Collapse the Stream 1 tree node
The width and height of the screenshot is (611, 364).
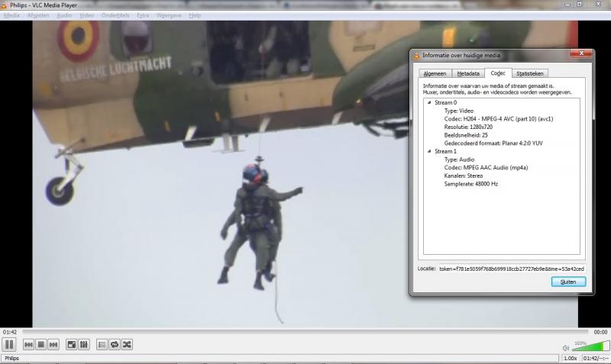point(429,151)
